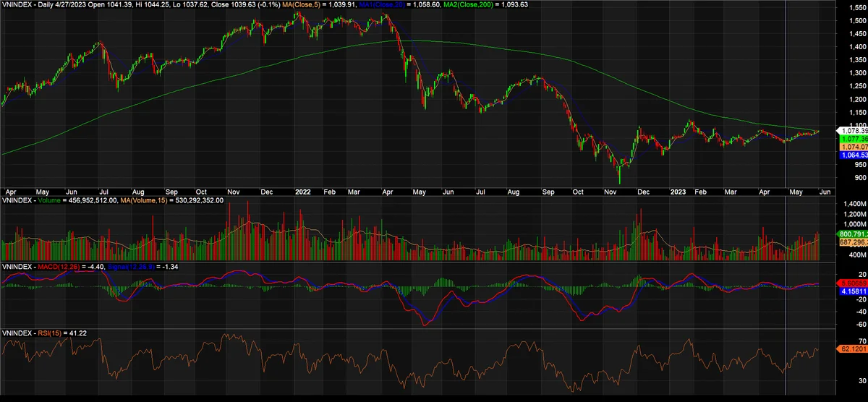The height and width of the screenshot is (402, 868).
Task: Click the '-4.40' MACD value
Action: 95,267
